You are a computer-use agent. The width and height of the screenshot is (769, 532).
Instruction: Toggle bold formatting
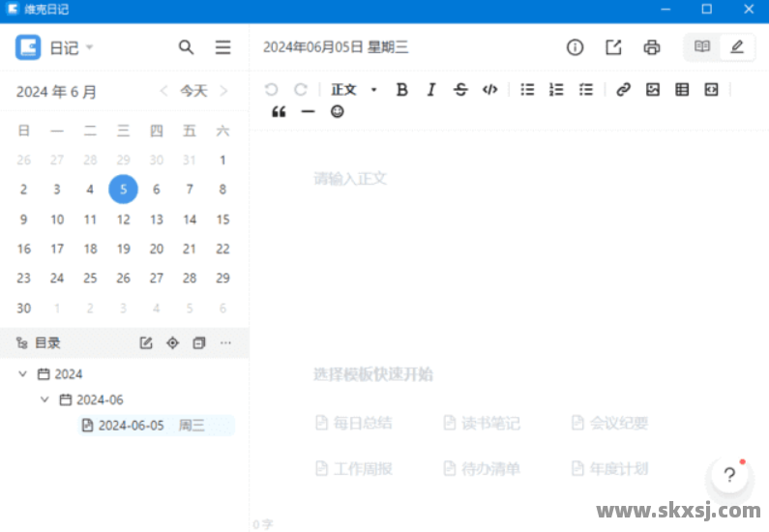click(x=402, y=89)
